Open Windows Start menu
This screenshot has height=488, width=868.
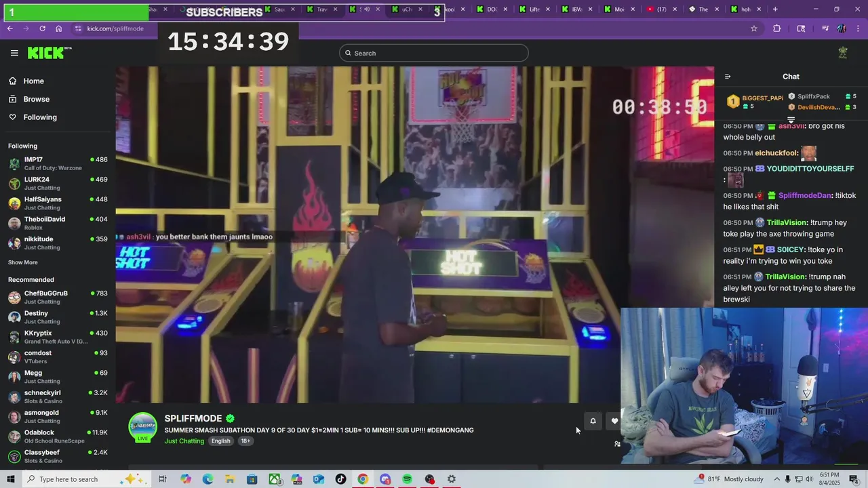[x=11, y=479]
